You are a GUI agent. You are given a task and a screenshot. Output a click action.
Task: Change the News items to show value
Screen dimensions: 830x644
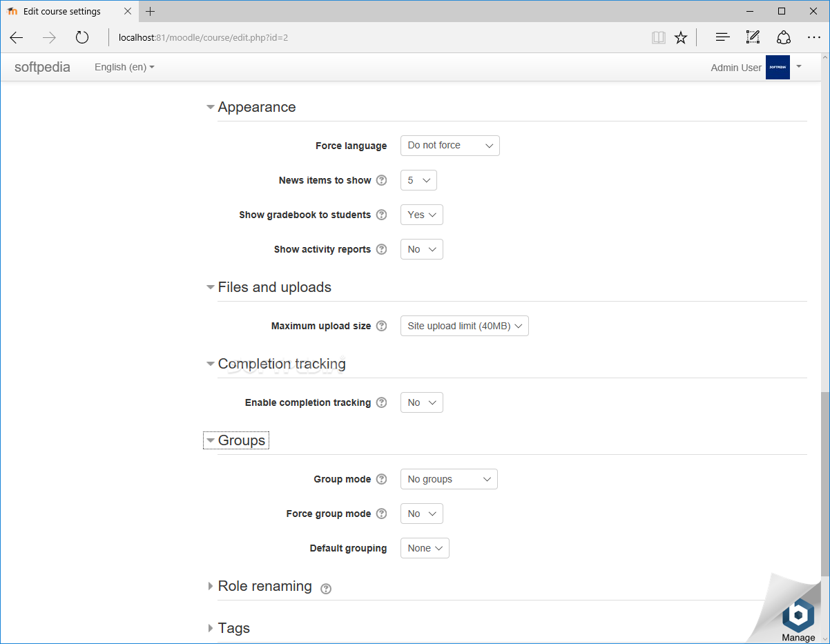(x=418, y=180)
